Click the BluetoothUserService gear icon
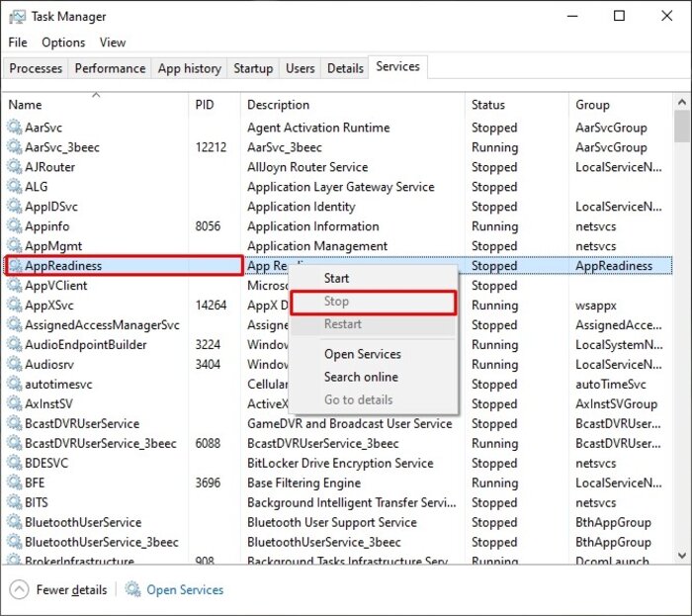The width and height of the screenshot is (692, 616). coord(15,522)
